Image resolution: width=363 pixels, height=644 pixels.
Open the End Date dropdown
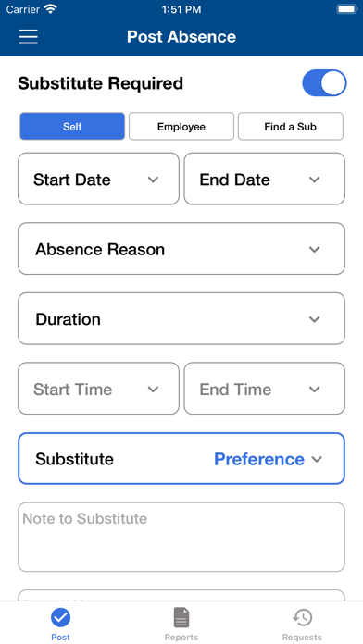[x=264, y=179]
